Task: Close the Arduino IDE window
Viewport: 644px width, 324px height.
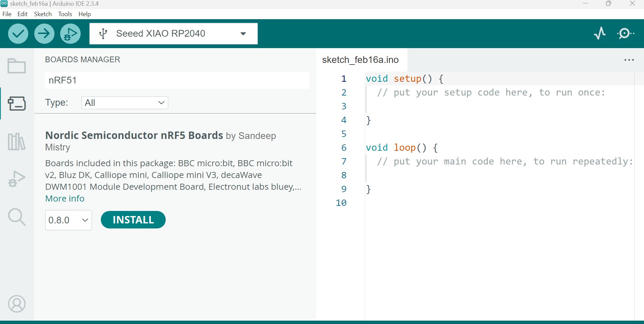Action: click(632, 4)
